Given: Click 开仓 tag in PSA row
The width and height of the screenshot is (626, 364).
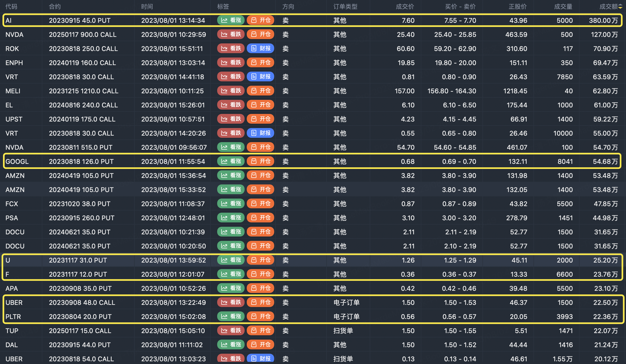Looking at the screenshot, I should (260, 218).
